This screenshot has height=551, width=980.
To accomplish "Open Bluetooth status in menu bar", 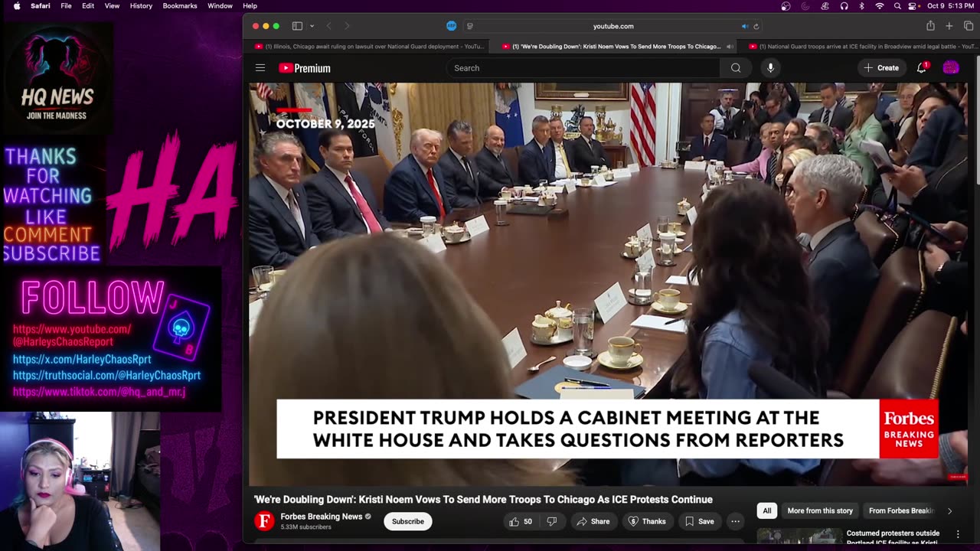I will [x=861, y=6].
